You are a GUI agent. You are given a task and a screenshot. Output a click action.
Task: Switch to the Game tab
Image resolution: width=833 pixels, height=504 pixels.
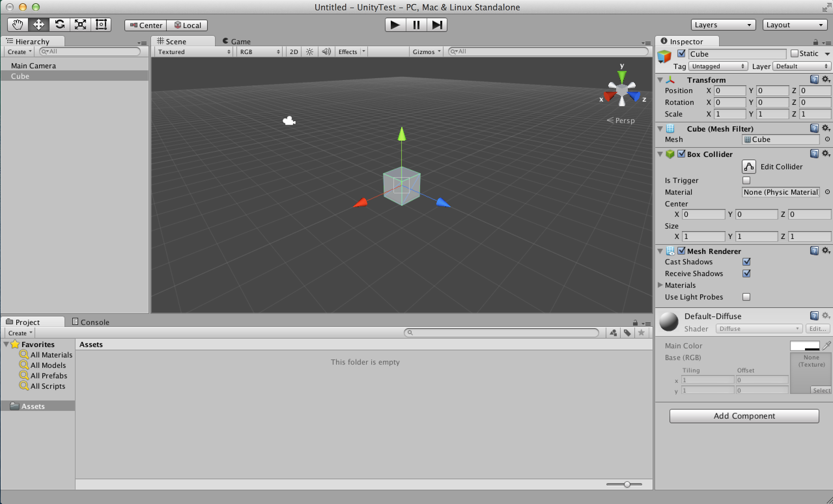[x=237, y=41]
